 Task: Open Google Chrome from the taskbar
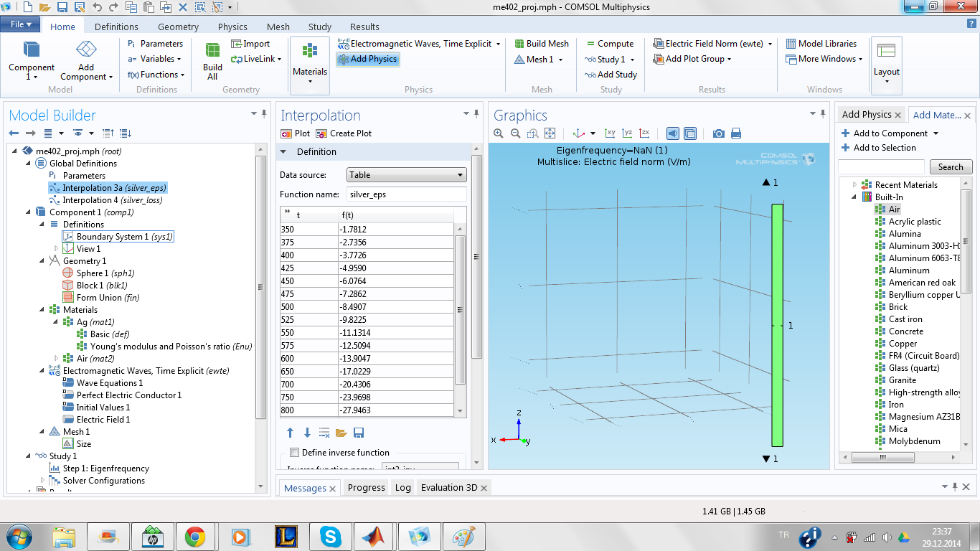pyautogui.click(x=195, y=536)
